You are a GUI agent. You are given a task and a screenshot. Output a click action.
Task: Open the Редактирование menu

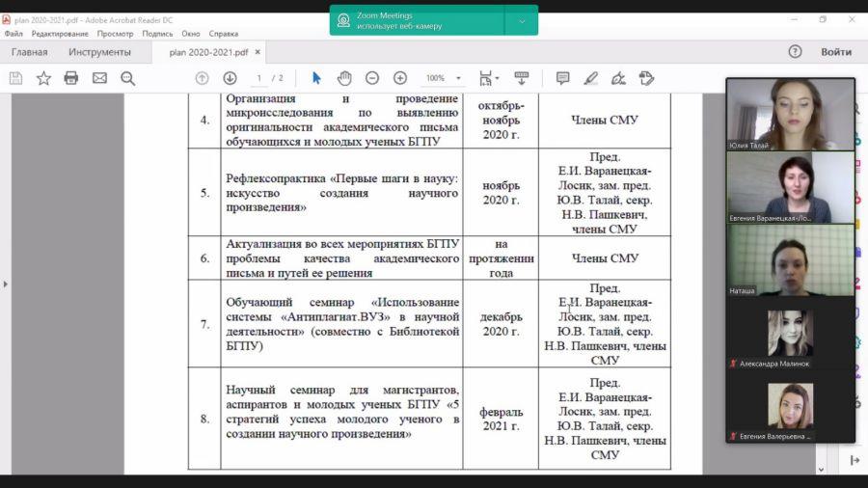coord(60,34)
